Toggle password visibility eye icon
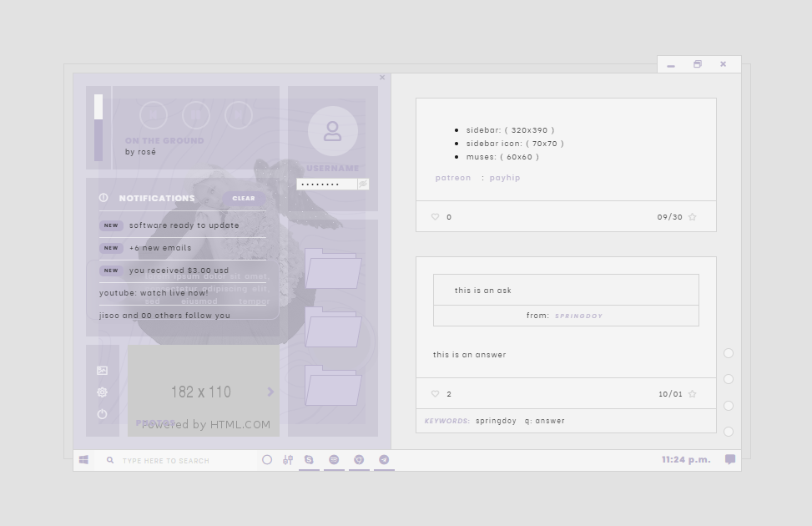The image size is (812, 526). point(363,184)
